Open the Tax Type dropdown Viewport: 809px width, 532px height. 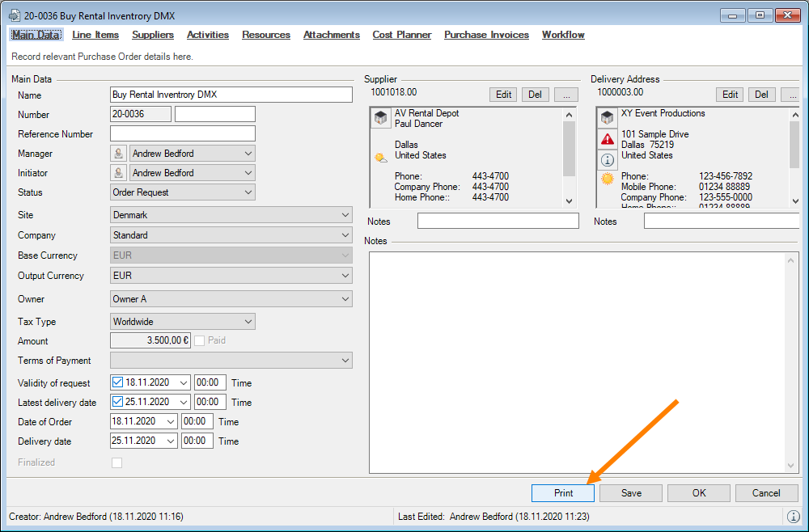[183, 322]
